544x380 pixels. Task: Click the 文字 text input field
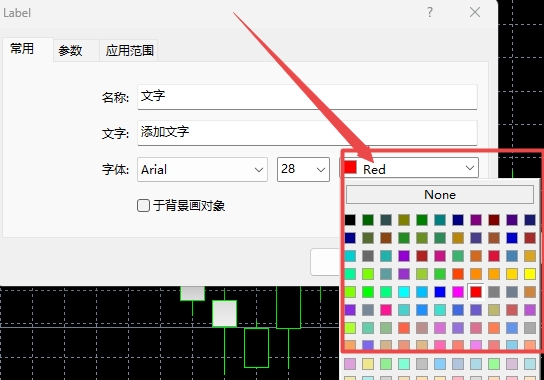[307, 133]
